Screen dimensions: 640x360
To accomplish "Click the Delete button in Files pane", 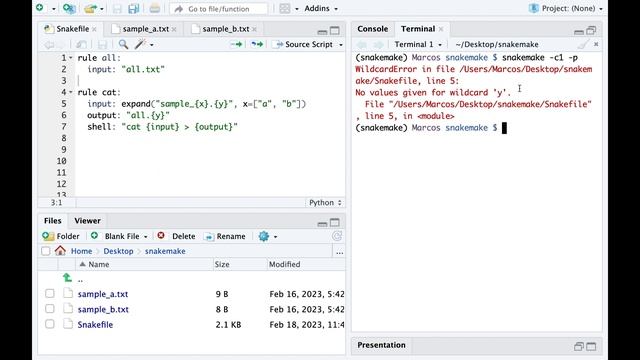I will point(176,236).
